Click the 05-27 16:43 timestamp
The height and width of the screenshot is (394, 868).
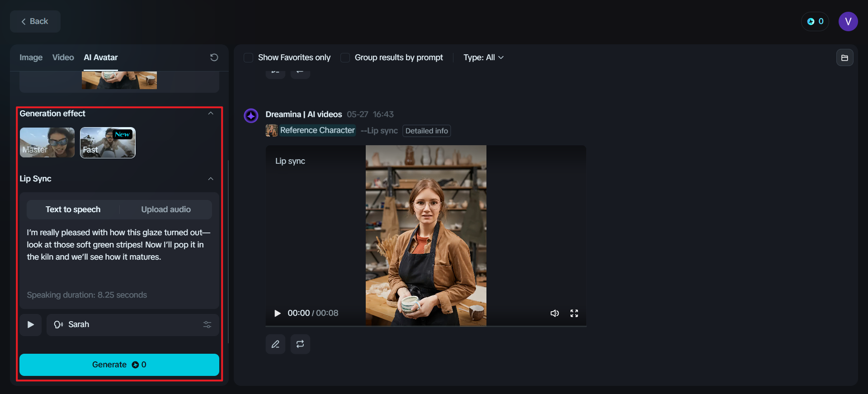370,114
